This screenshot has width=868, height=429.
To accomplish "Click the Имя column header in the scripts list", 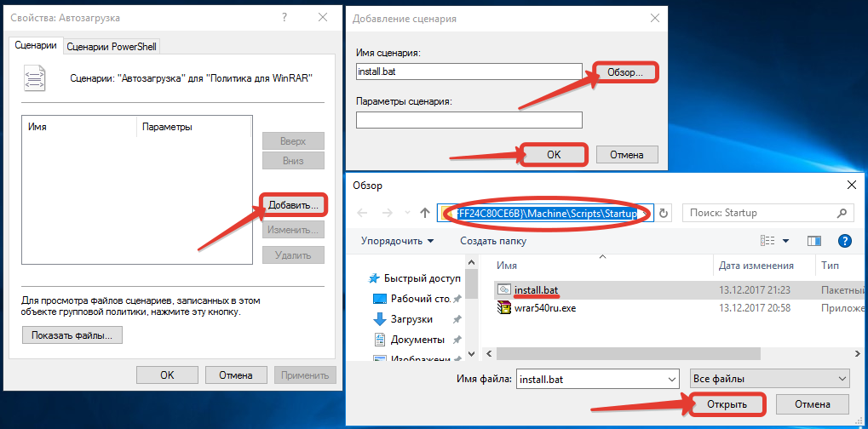I will point(79,127).
